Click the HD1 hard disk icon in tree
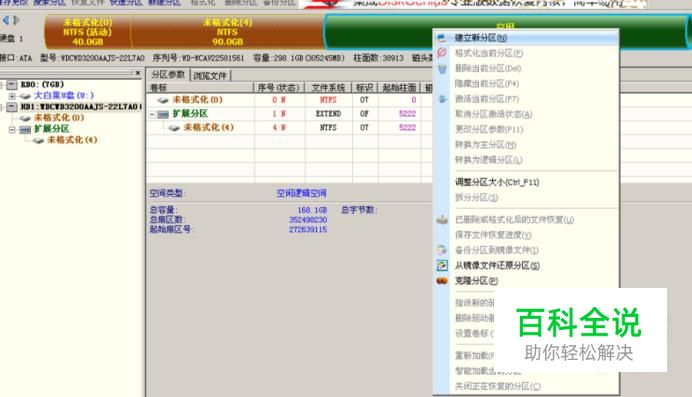The image size is (692, 397). 12,106
